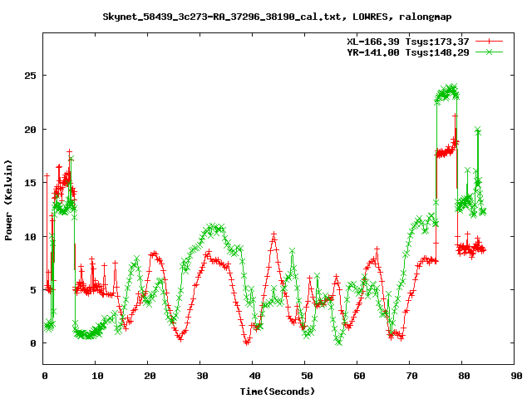Click the green YR plateau near 23 Kelvin
Image resolution: width=532 pixels, height=399 pixels.
tap(447, 92)
